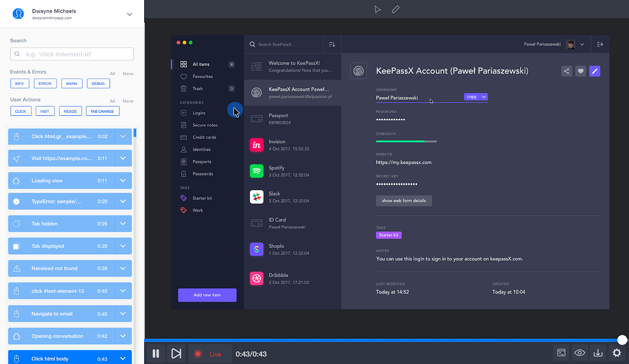The width and height of the screenshot is (629, 364).
Task: Toggle the INFO event filter
Action: tap(19, 83)
